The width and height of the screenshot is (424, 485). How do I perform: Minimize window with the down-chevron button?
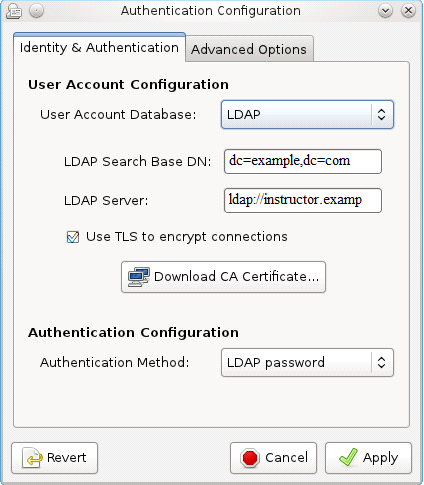tap(385, 11)
